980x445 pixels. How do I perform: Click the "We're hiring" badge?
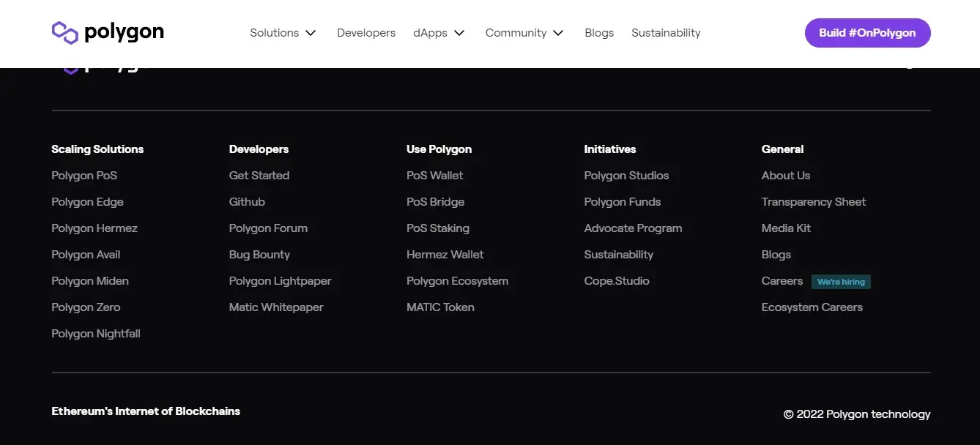pyautogui.click(x=841, y=282)
